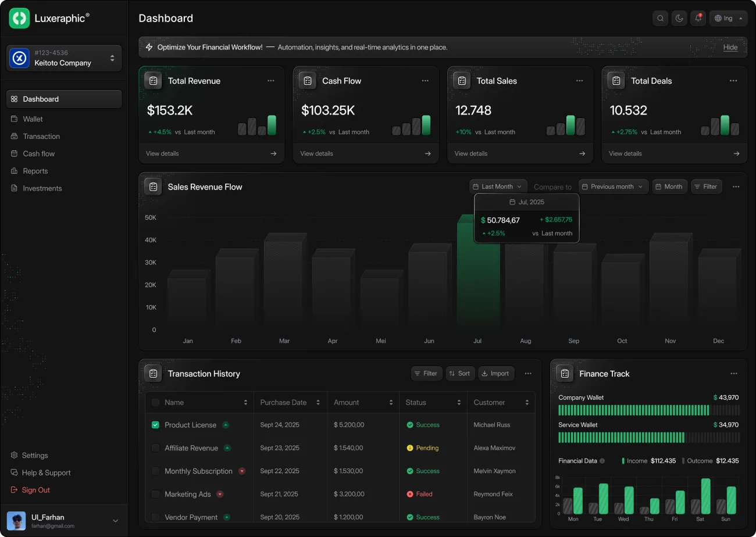Click the Total Revenue card icon
This screenshot has width=756, height=537.
point(154,81)
